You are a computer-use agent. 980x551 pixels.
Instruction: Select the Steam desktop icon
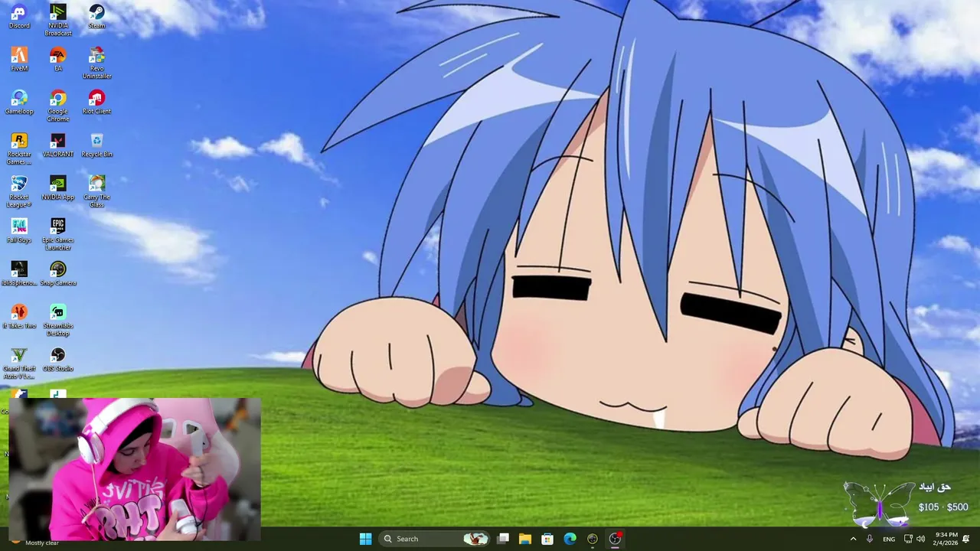point(96,17)
